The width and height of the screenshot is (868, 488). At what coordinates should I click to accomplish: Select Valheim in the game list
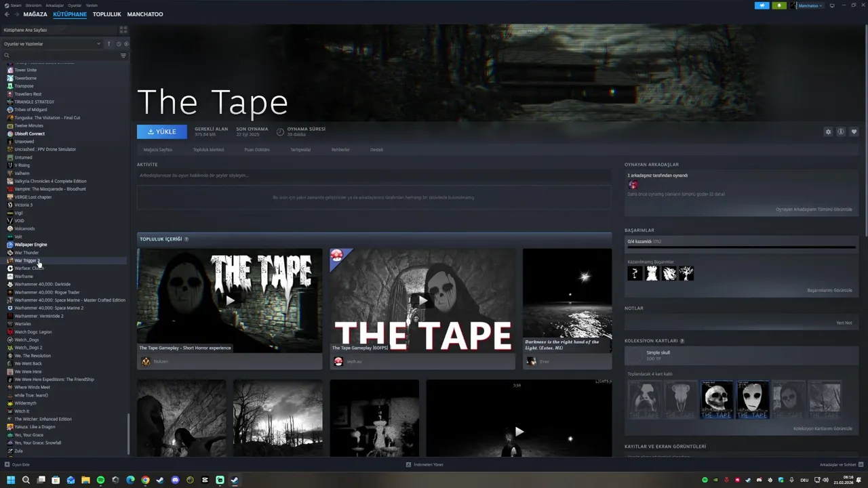[22, 174]
